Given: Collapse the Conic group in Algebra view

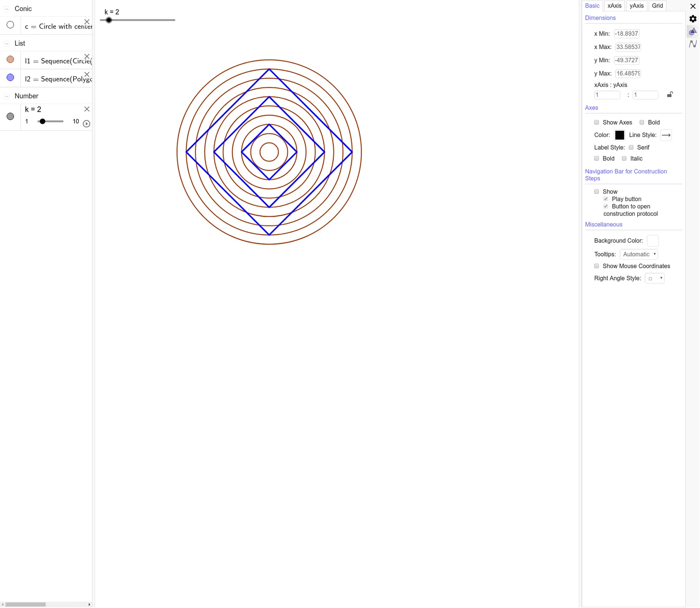Looking at the screenshot, I should click(7, 9).
